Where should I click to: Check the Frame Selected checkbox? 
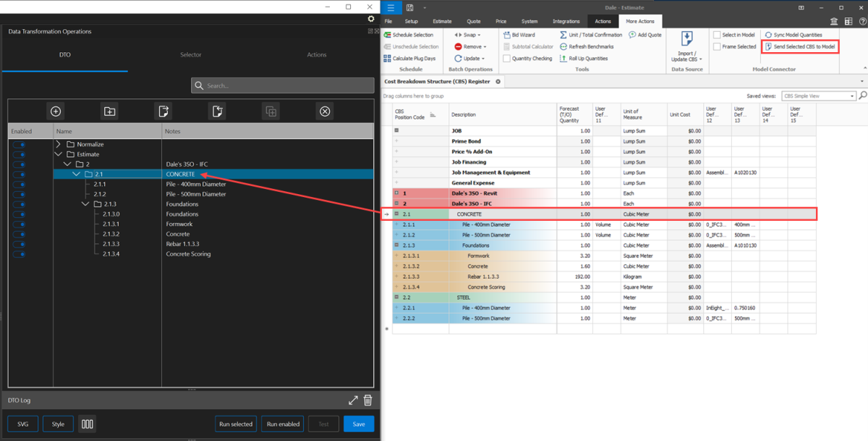point(717,46)
